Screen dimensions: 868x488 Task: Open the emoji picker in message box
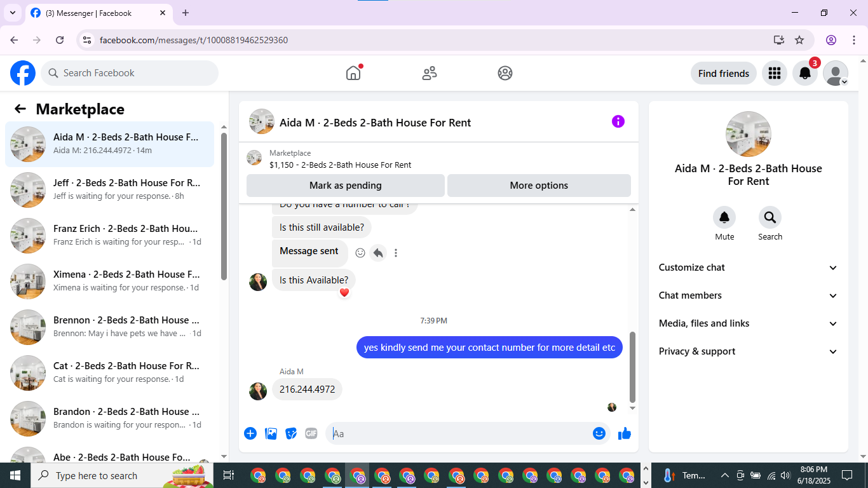[x=599, y=433]
